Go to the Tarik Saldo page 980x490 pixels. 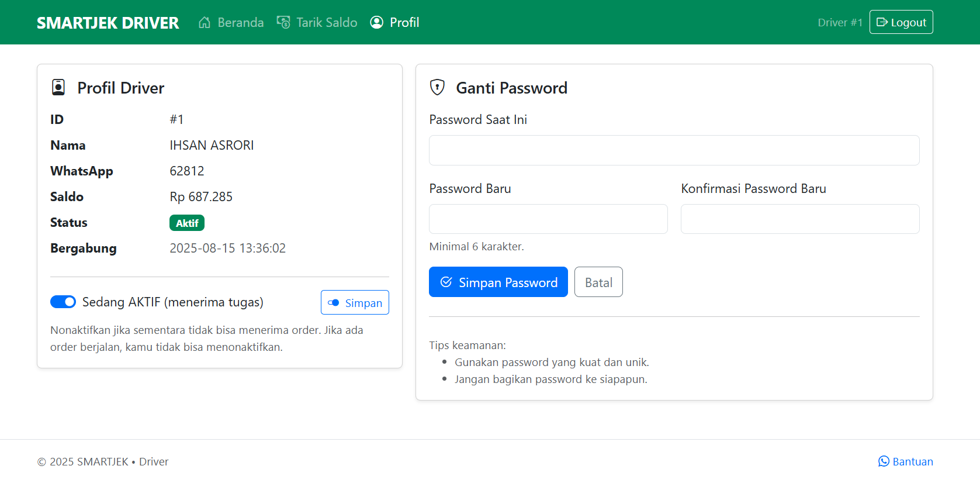(x=326, y=22)
